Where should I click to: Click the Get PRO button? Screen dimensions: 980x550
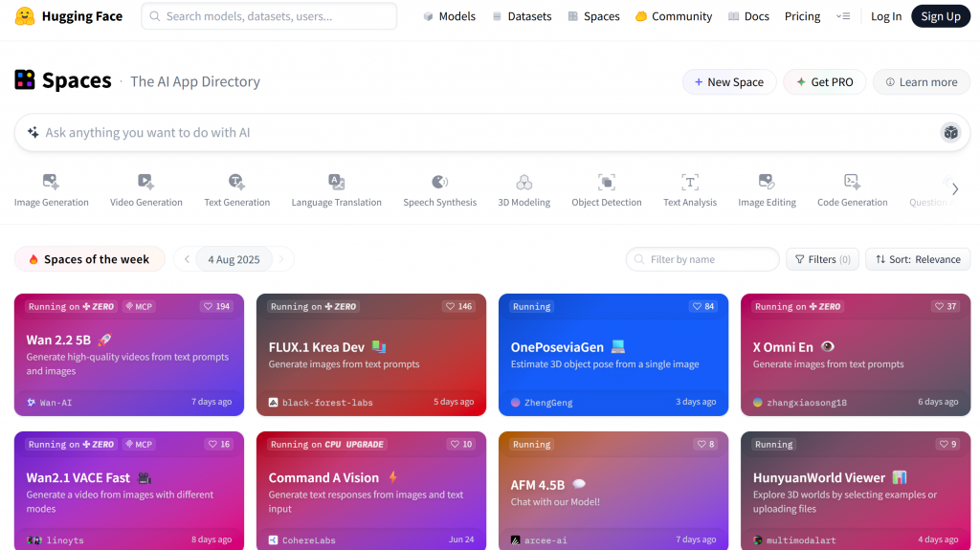824,82
